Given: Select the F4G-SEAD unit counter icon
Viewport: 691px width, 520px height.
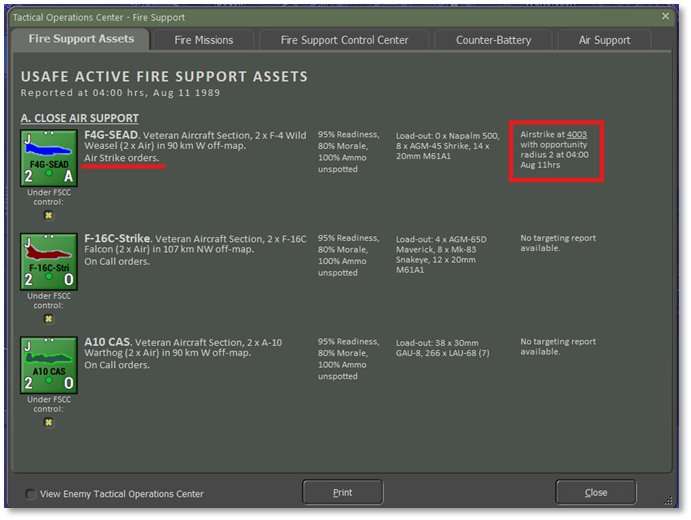Looking at the screenshot, I should click(48, 158).
